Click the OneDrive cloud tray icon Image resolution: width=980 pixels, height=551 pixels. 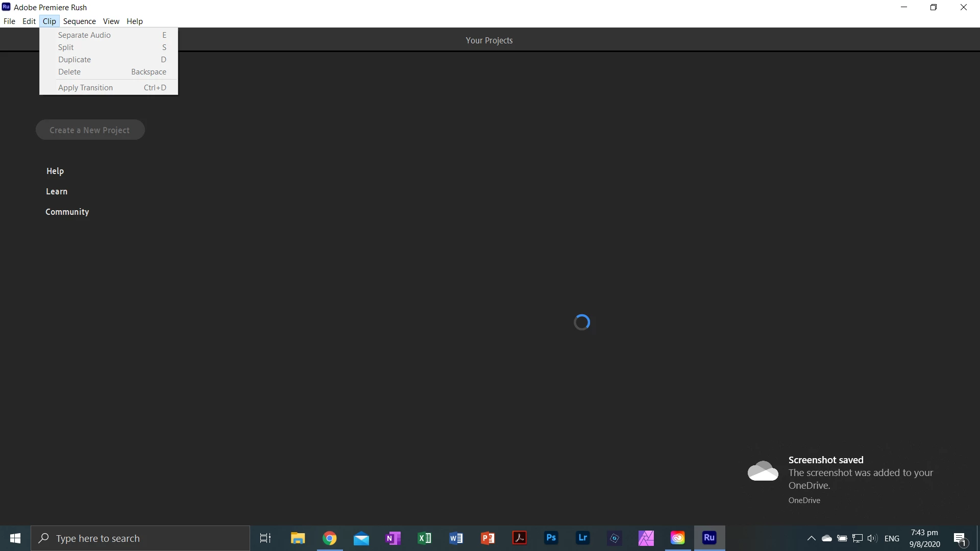(826, 538)
